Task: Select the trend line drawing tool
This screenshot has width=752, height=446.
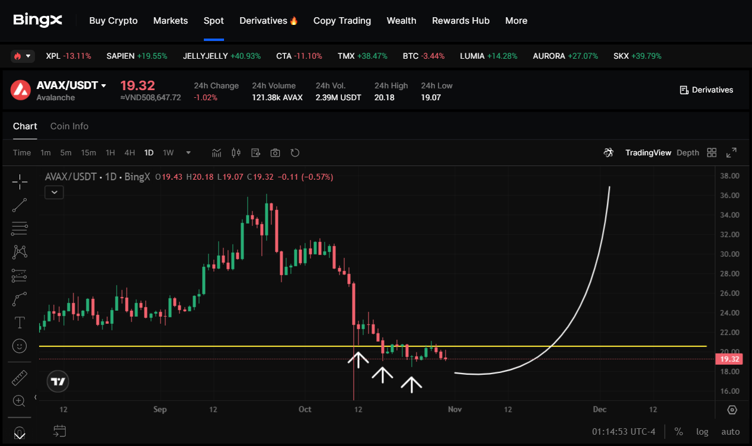Action: pos(19,205)
